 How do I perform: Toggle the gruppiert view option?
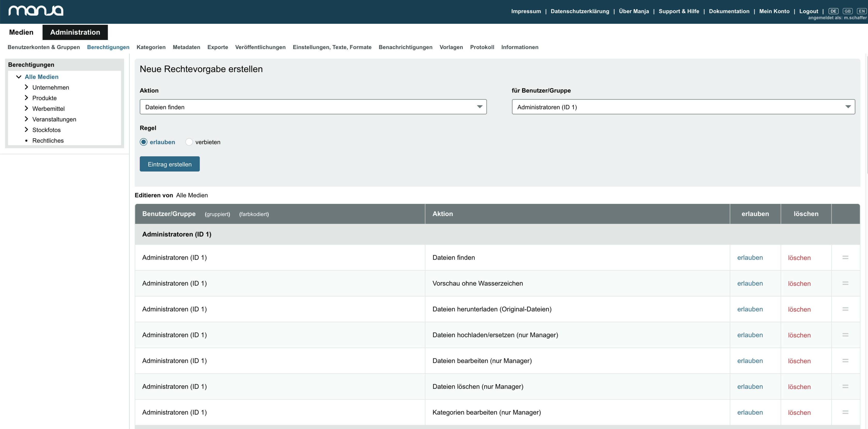[217, 214]
